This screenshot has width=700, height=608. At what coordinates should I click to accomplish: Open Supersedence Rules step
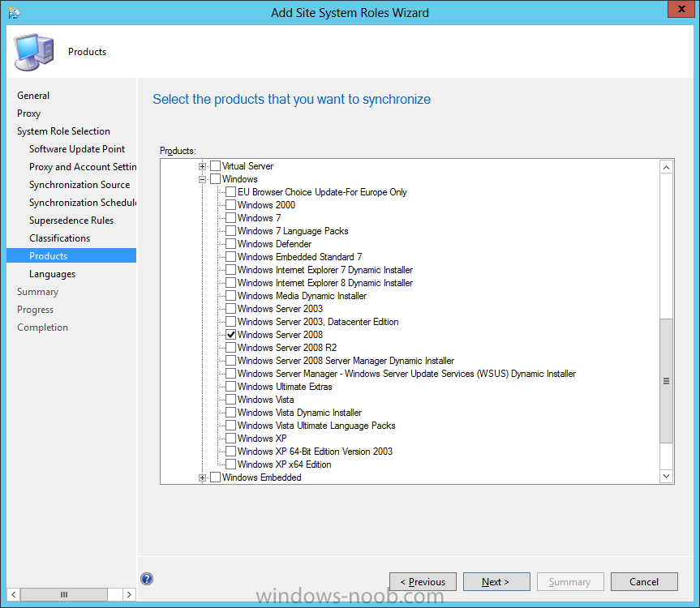tap(71, 221)
